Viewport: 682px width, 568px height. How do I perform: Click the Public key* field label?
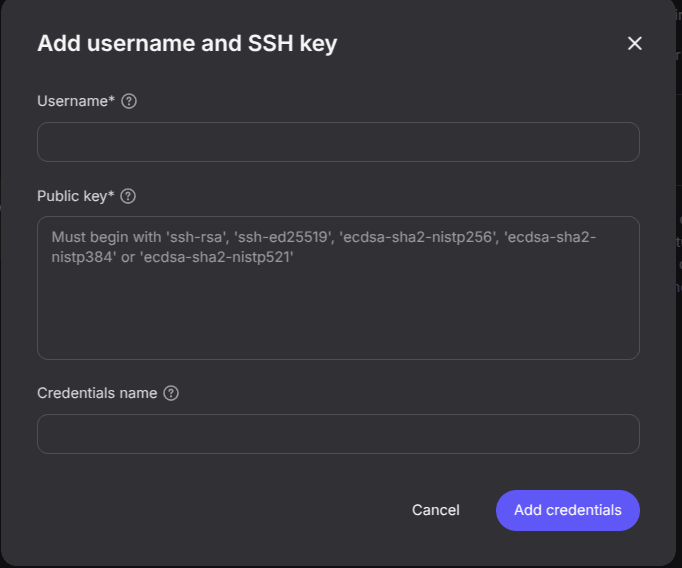coord(76,196)
